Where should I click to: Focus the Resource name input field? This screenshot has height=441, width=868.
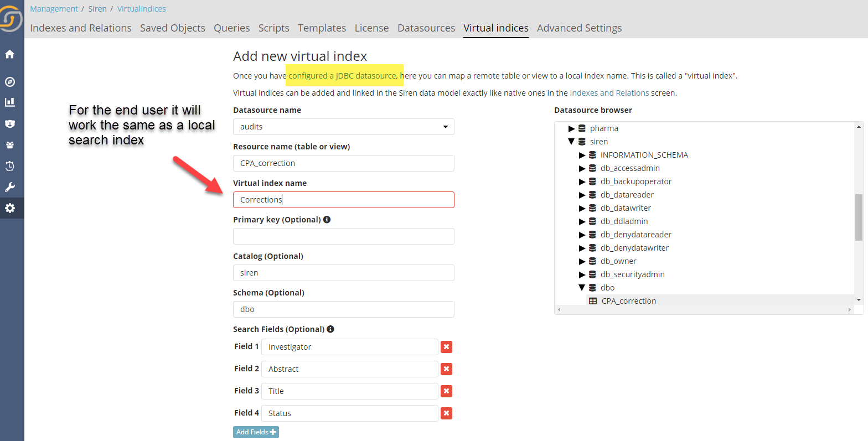[344, 163]
